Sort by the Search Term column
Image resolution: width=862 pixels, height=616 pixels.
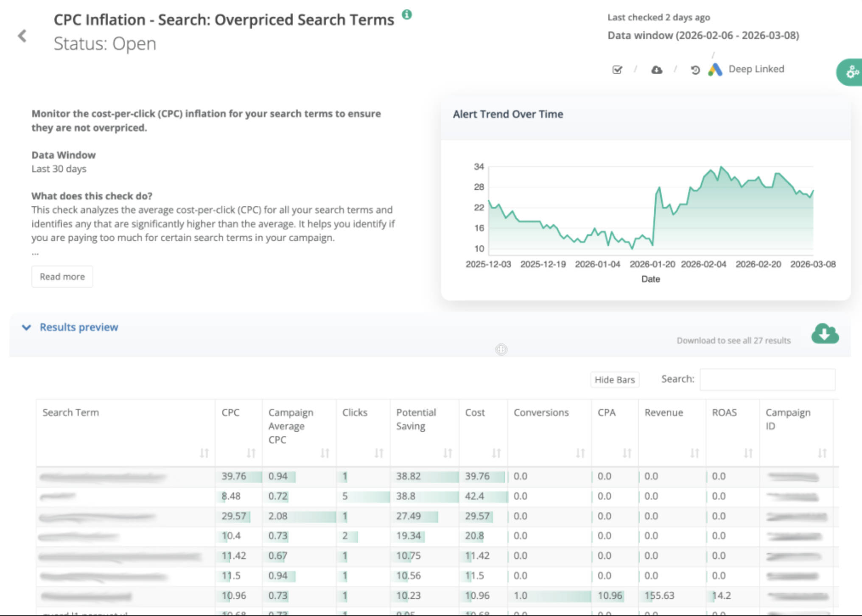click(x=204, y=453)
